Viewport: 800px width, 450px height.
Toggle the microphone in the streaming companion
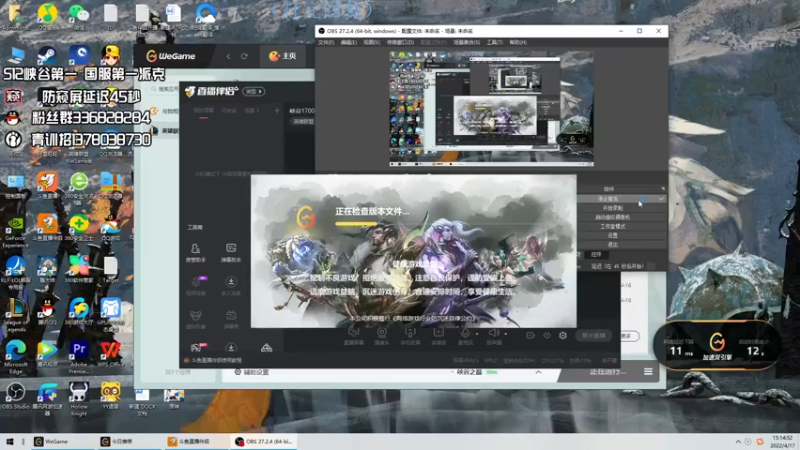point(465,333)
